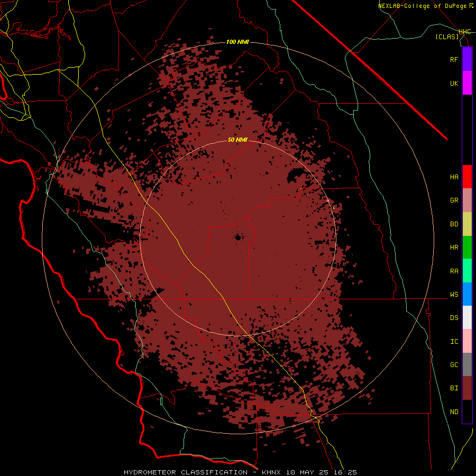This screenshot has width=476, height=476.
Task: Click the 100 NMI range ring label
Action: point(237,42)
